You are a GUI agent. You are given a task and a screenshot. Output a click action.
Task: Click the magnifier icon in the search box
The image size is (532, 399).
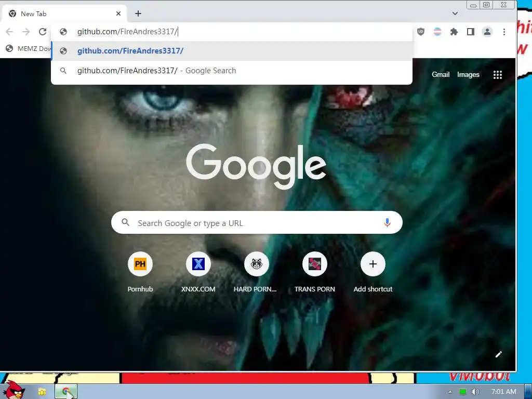click(x=126, y=222)
